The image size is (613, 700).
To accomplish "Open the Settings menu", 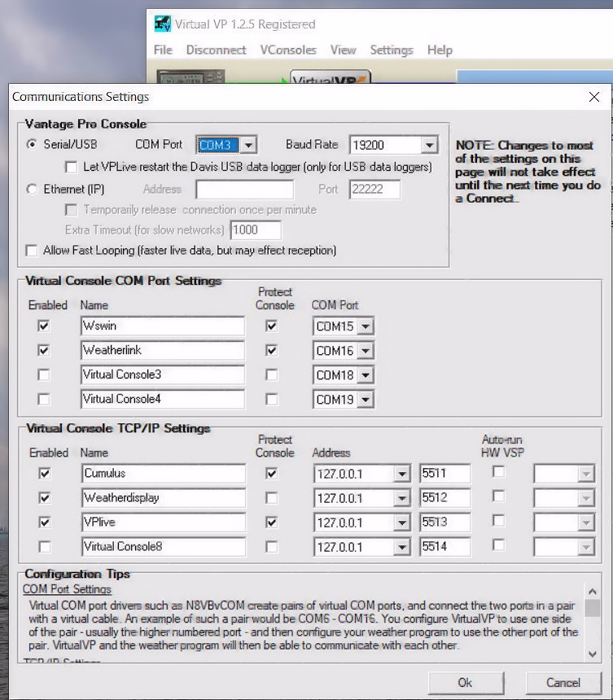I will click(x=392, y=50).
